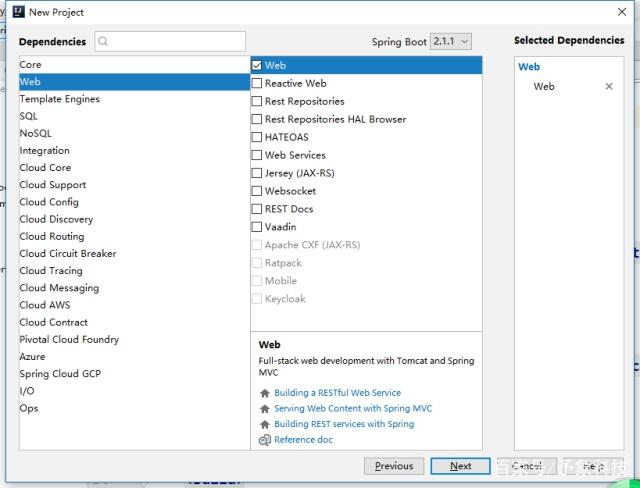Screen dimensions: 640x488
Task: Select the Cloud Discovery category
Action: [134, 219]
